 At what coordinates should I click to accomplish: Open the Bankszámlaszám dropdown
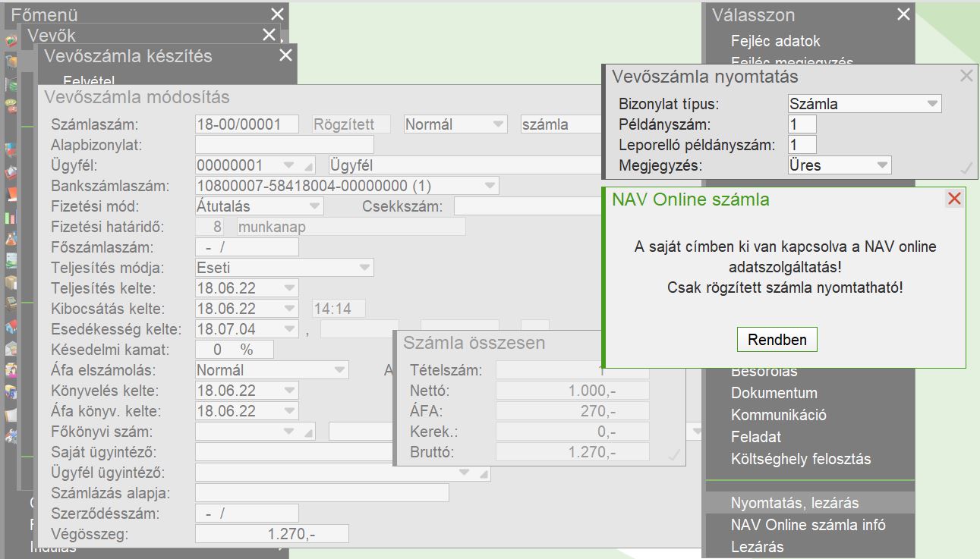(490, 186)
